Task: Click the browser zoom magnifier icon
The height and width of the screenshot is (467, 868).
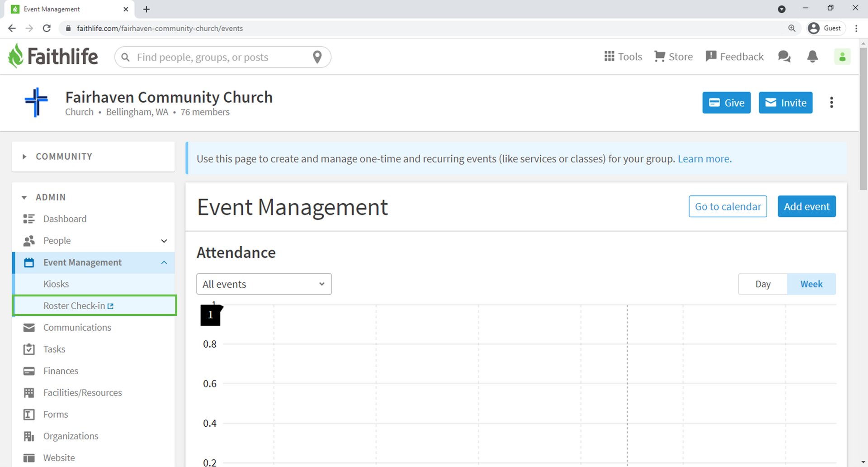Action: click(x=792, y=28)
